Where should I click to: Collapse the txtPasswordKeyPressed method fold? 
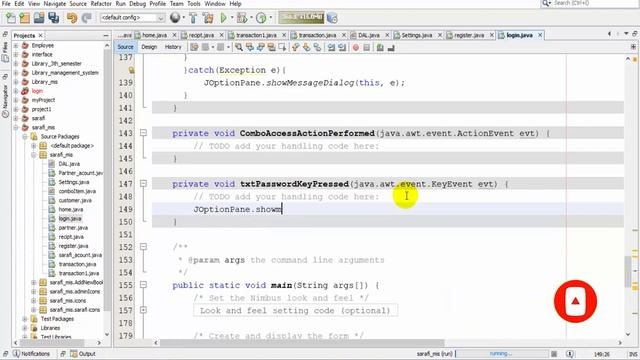click(143, 183)
